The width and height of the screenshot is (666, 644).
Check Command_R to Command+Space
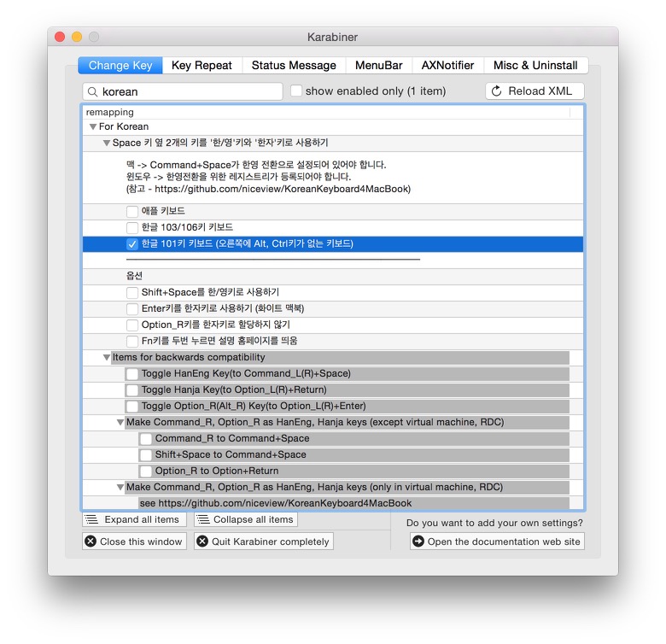[146, 439]
